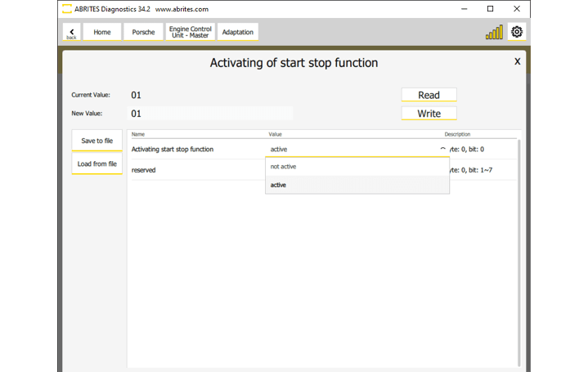Screen dimensions: 588x372
Task: Click the ABRITES logo in the title bar
Action: [66, 9]
